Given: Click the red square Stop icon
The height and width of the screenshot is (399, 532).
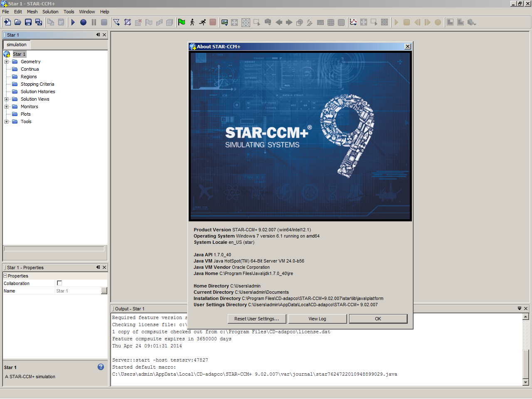Looking at the screenshot, I should [x=213, y=22].
